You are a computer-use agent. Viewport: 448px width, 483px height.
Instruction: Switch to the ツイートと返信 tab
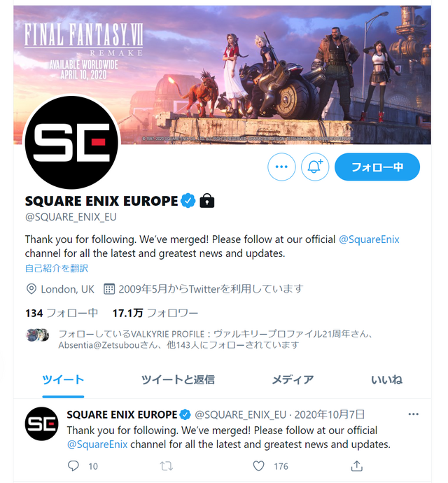tap(178, 380)
